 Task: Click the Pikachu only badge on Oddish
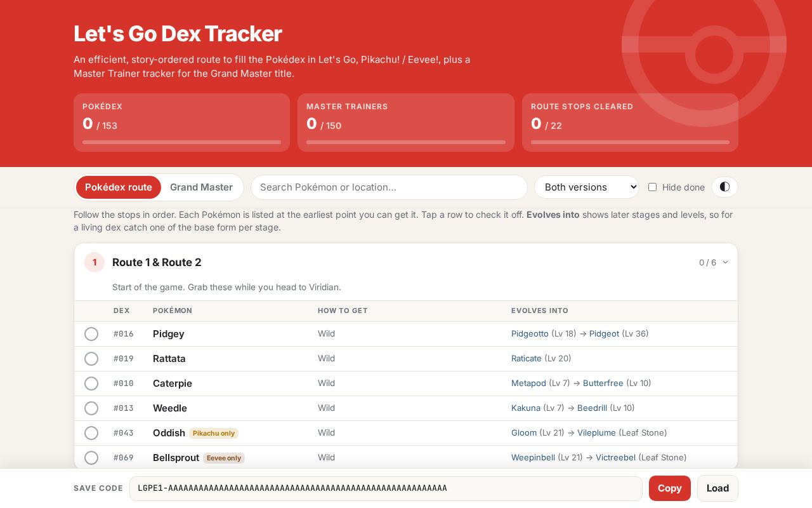click(214, 434)
